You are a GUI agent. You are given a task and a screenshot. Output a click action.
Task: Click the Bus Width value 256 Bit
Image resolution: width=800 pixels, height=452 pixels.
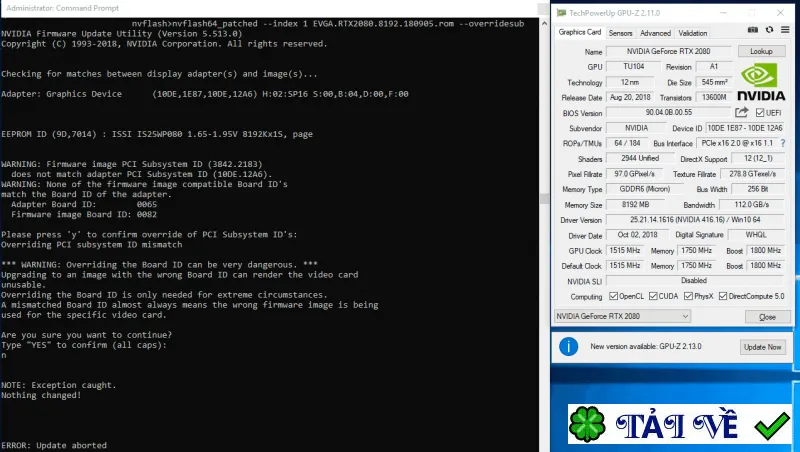758,189
